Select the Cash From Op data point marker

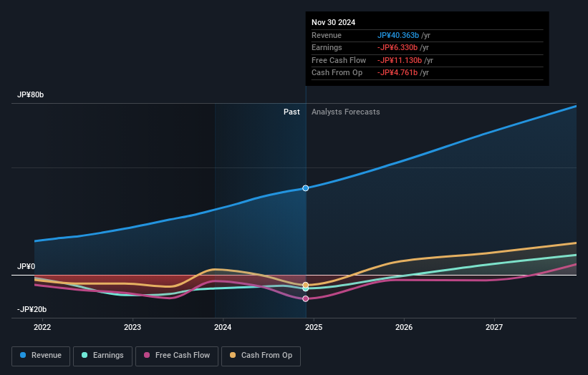click(x=306, y=285)
